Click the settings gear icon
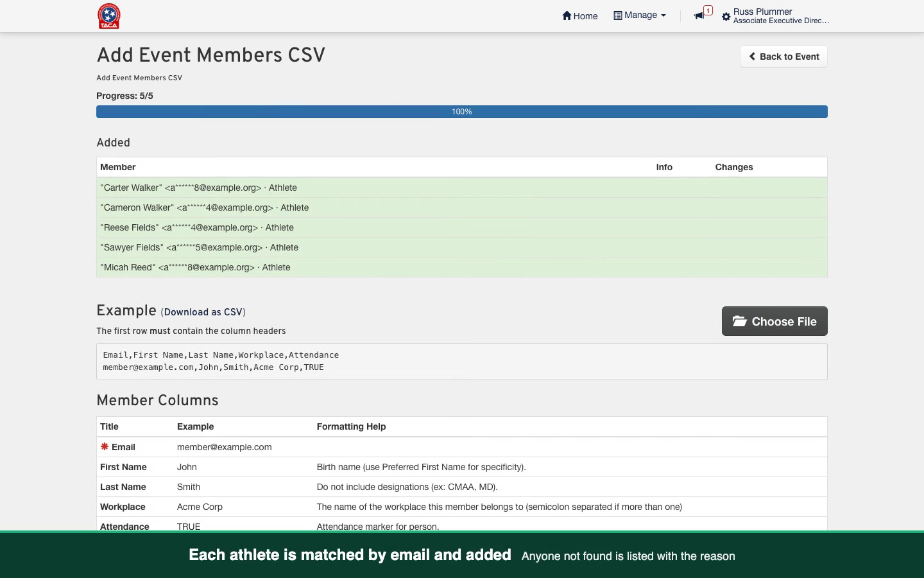924x578 pixels. coord(726,17)
